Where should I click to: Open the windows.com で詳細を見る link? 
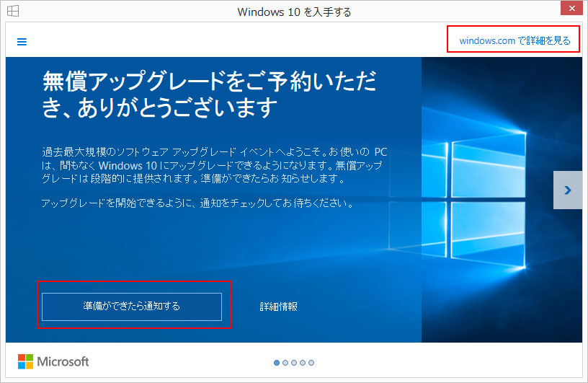click(x=514, y=40)
